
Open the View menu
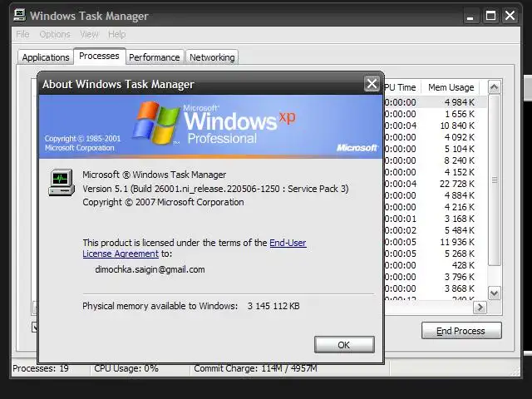pyautogui.click(x=89, y=34)
